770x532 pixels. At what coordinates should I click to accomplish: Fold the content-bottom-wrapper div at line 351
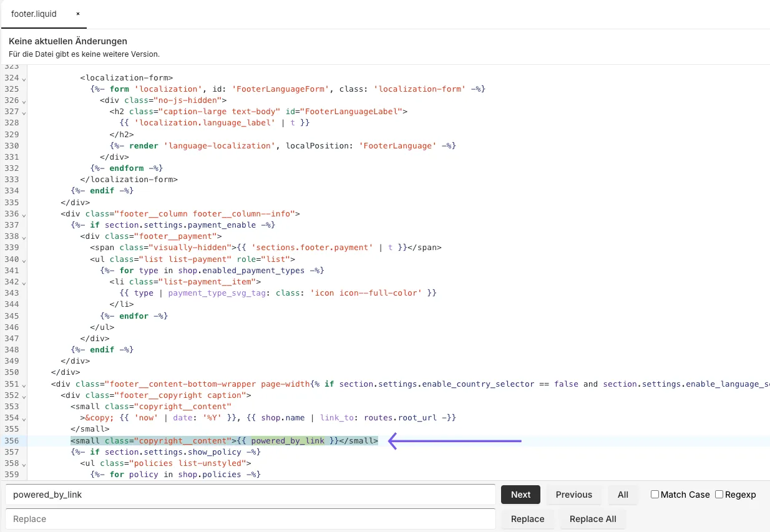pos(24,385)
